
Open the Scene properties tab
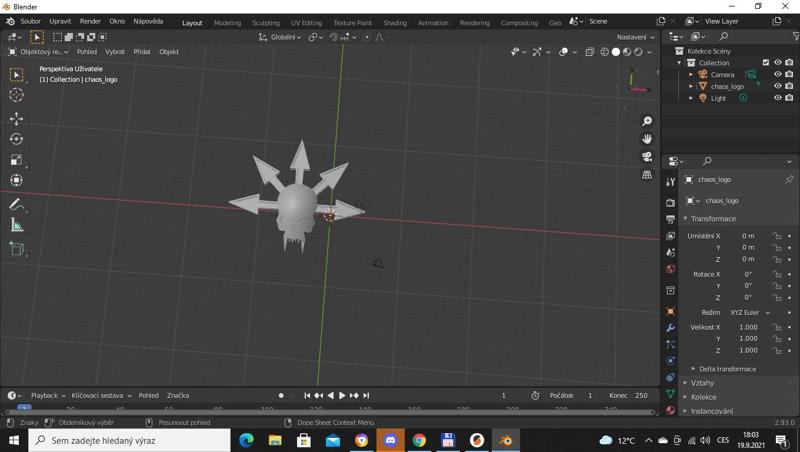coord(670,252)
